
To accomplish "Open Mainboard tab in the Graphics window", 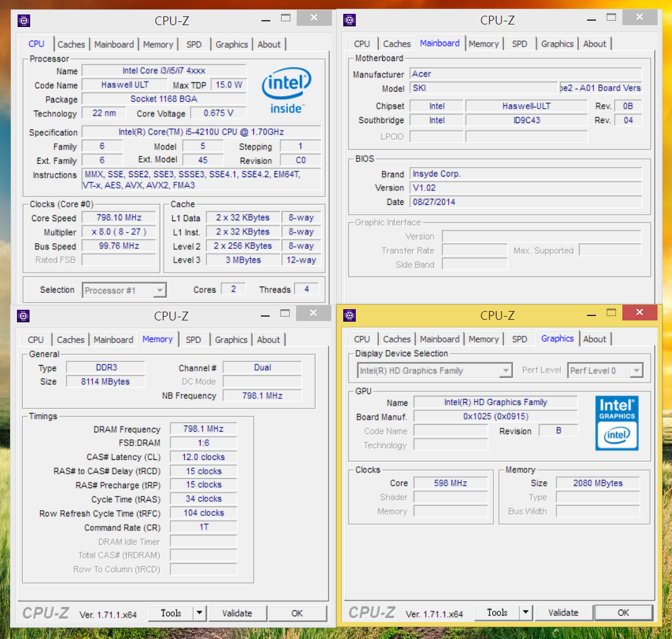I will [x=439, y=339].
